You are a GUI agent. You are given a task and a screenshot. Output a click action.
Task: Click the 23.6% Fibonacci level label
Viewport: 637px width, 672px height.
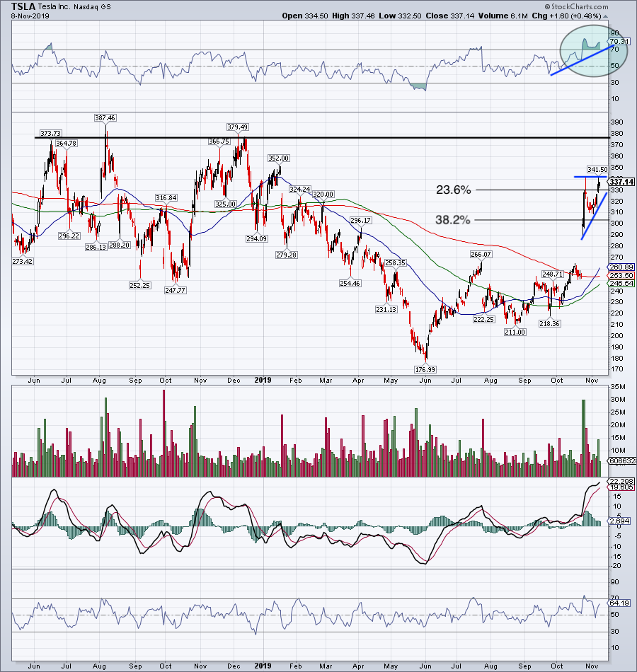coord(454,190)
